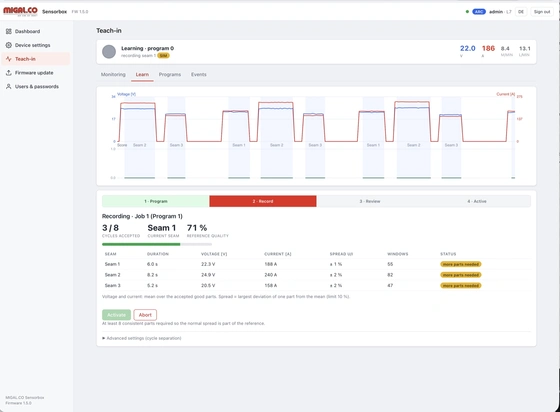This screenshot has height=412, width=560.
Task: Open Users & passwords page
Action: pos(37,86)
